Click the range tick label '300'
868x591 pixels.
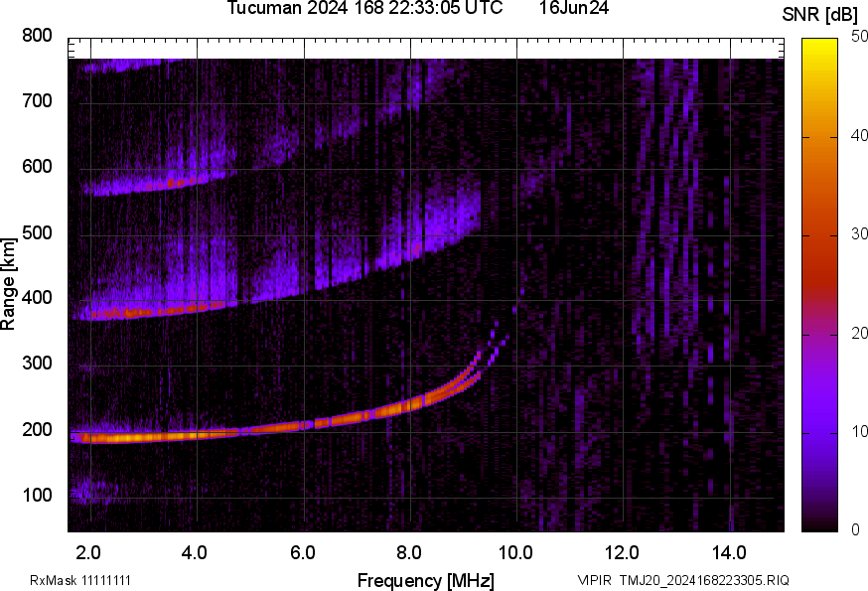pyautogui.click(x=37, y=364)
